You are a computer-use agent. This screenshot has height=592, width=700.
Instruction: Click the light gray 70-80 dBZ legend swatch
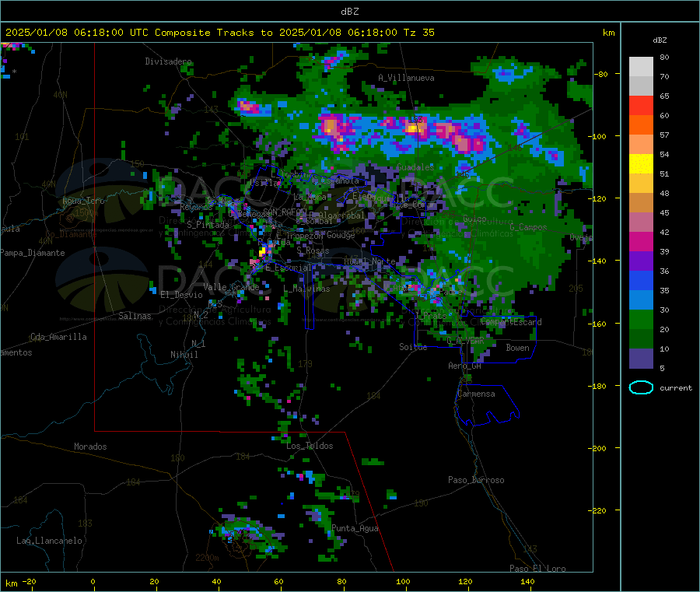(641, 67)
